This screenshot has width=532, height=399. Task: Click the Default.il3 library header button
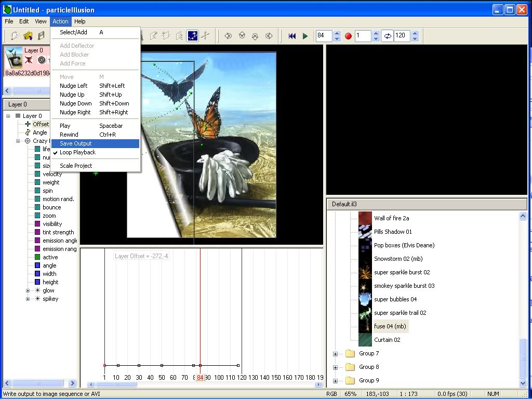point(426,204)
